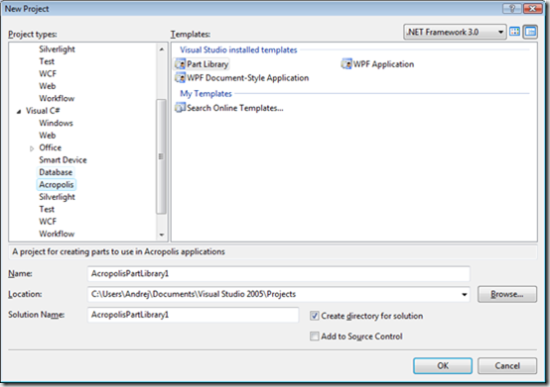Select Database project type

point(55,172)
